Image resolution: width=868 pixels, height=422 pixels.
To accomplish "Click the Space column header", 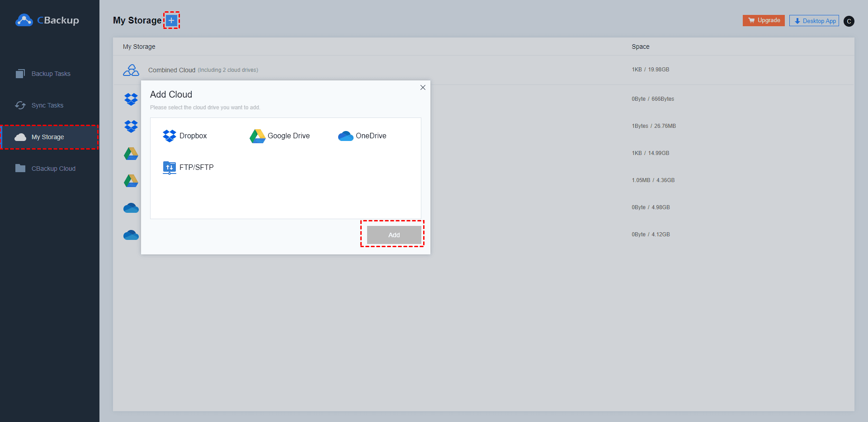I will (x=640, y=47).
